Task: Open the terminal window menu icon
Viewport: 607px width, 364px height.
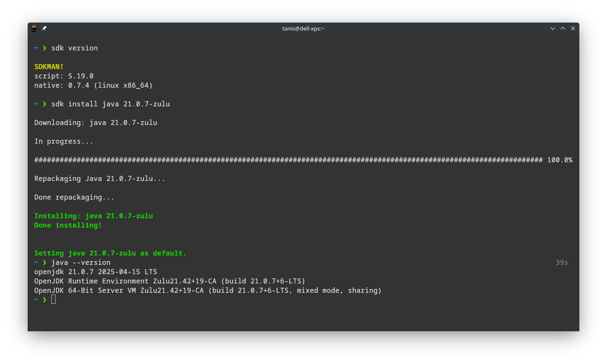Action: pos(34,28)
